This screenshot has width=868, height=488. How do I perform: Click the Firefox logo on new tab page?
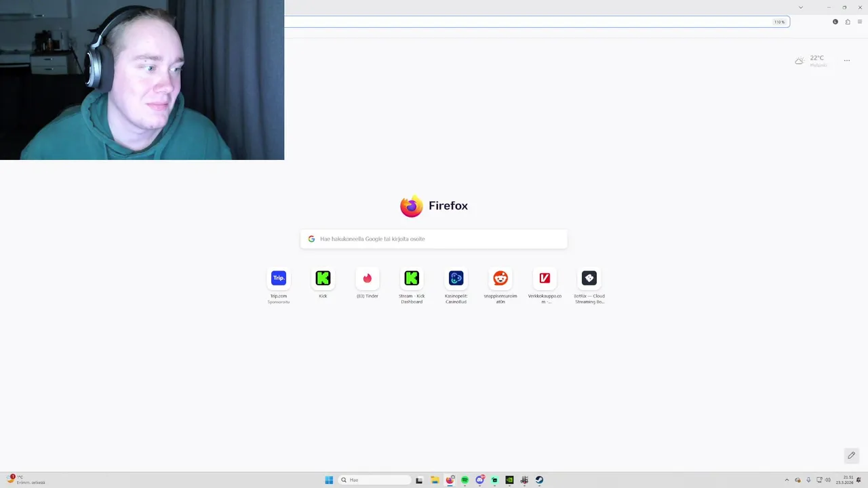[x=412, y=206]
